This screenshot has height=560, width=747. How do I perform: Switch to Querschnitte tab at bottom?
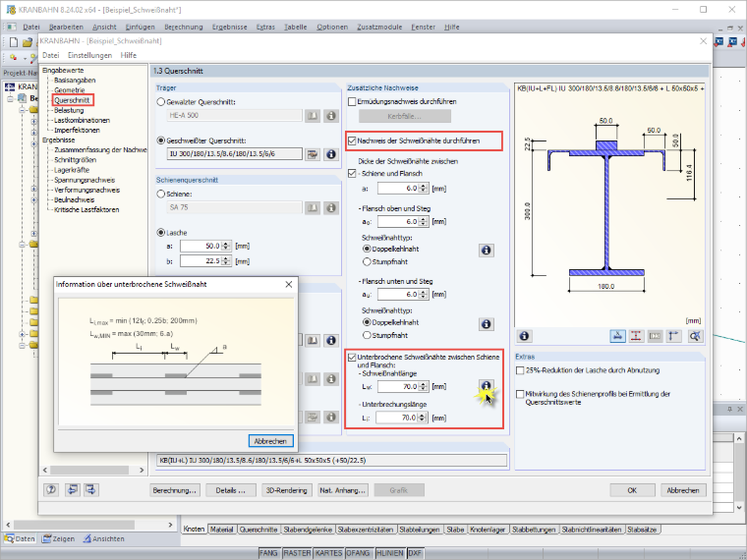(259, 529)
